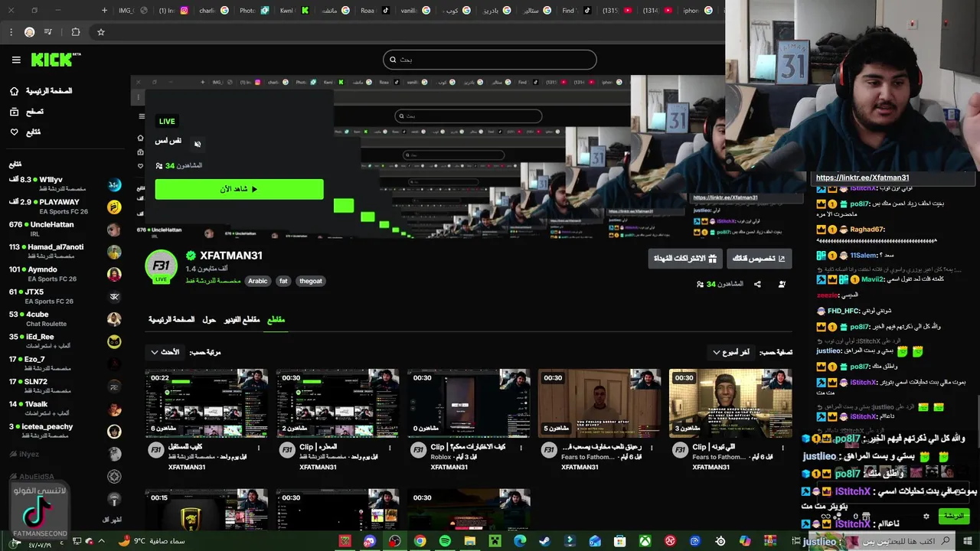Viewport: 980px width, 551px height.
Task: Open 4cube channel in followed list
Action: coord(64,318)
